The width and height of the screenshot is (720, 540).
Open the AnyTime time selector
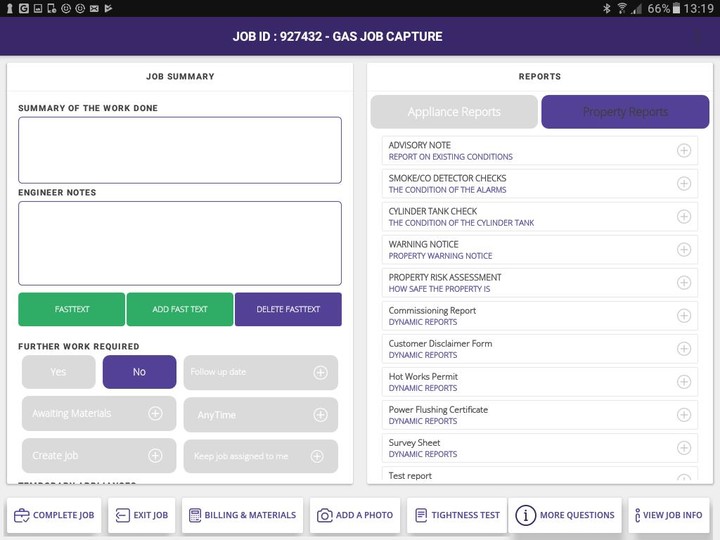click(x=261, y=415)
